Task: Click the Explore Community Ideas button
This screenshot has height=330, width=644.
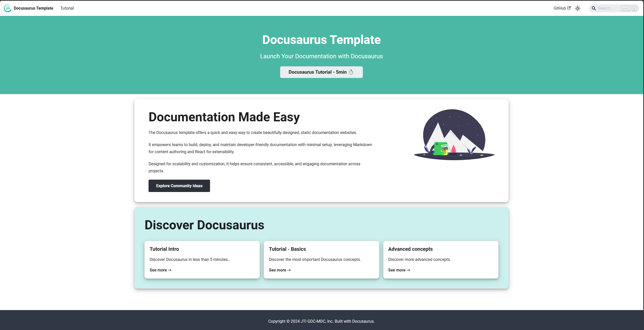Action: pos(179,186)
